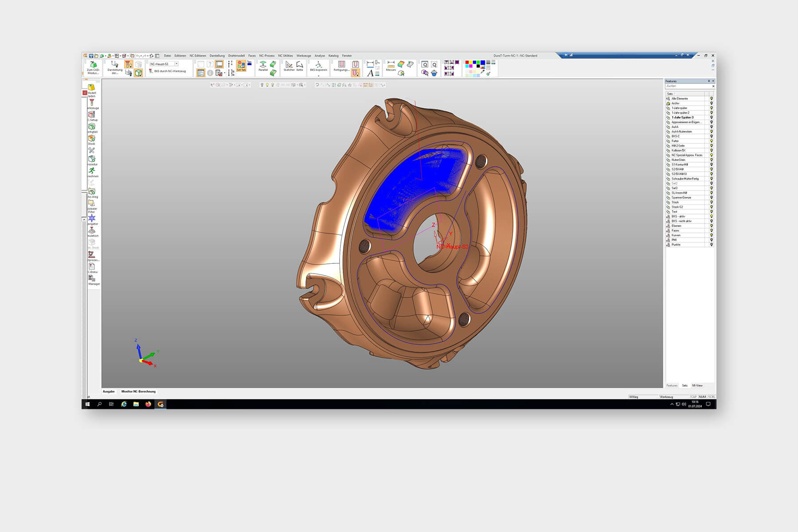798x532 pixels.
Task: Toggle visibility bulb for Archiv
Action: point(712,103)
